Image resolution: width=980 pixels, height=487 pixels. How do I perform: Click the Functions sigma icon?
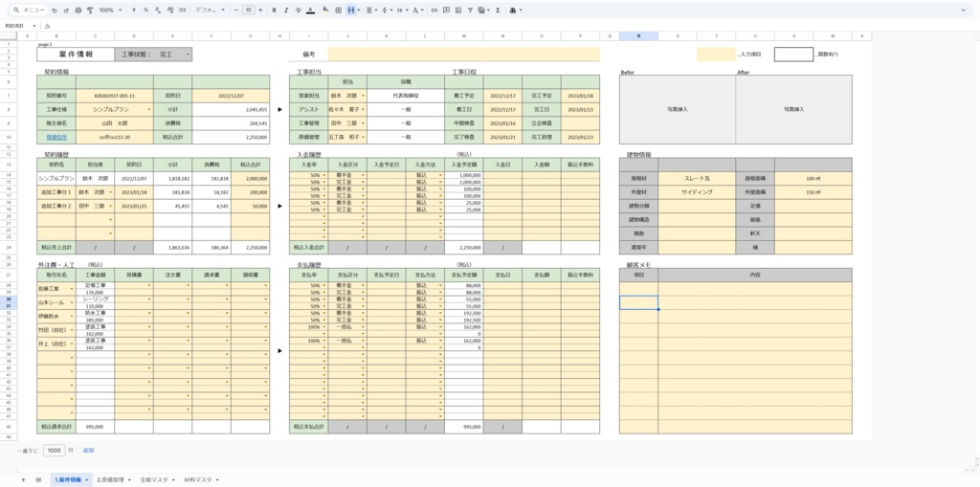[498, 10]
